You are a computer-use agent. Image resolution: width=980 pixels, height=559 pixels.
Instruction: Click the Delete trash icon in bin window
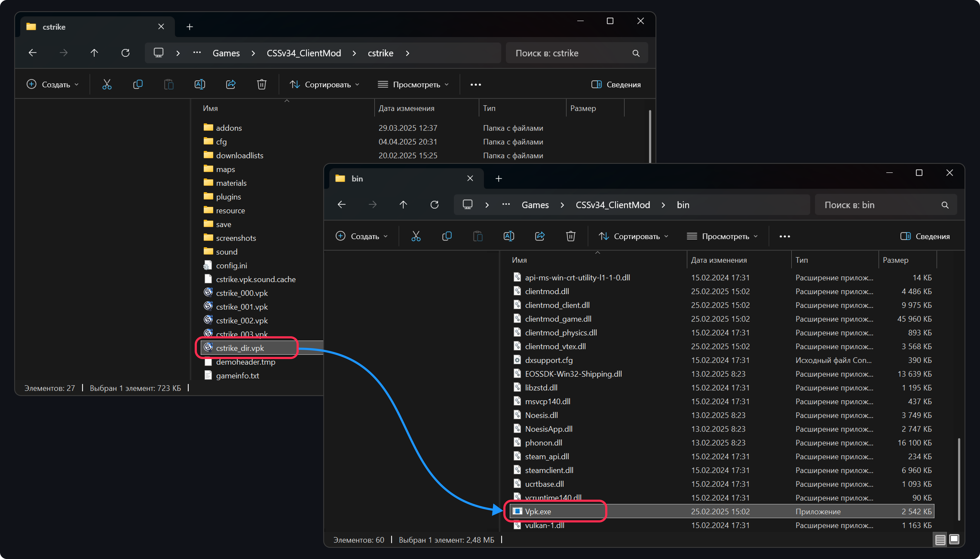click(571, 236)
